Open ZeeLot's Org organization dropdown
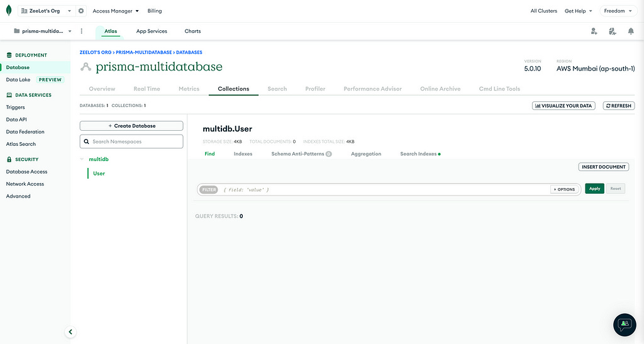 click(47, 11)
